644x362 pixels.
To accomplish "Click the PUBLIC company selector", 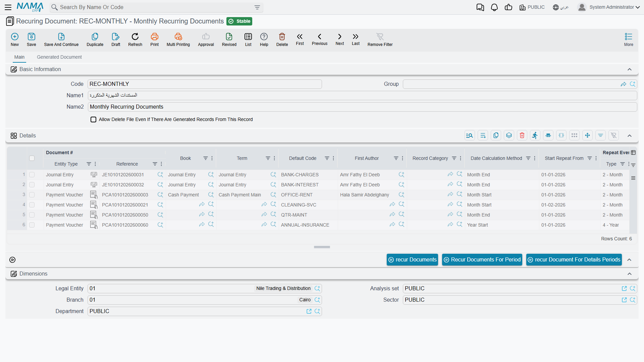I will point(532,7).
